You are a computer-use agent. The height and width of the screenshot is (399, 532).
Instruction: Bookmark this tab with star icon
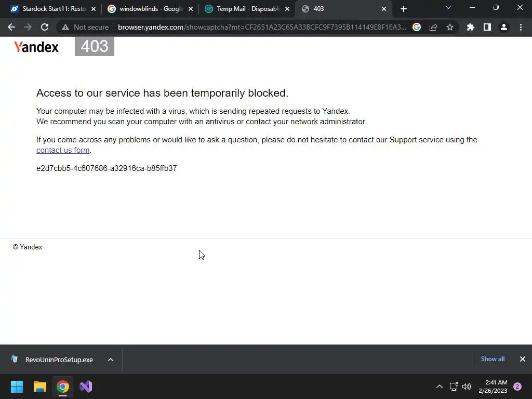pos(450,27)
